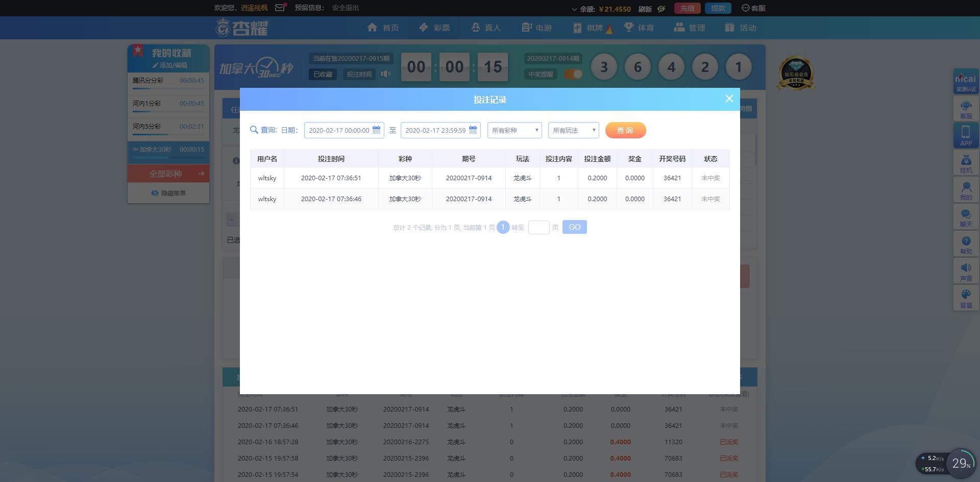Click 全部彩种 button
980x482 pixels.
point(168,174)
